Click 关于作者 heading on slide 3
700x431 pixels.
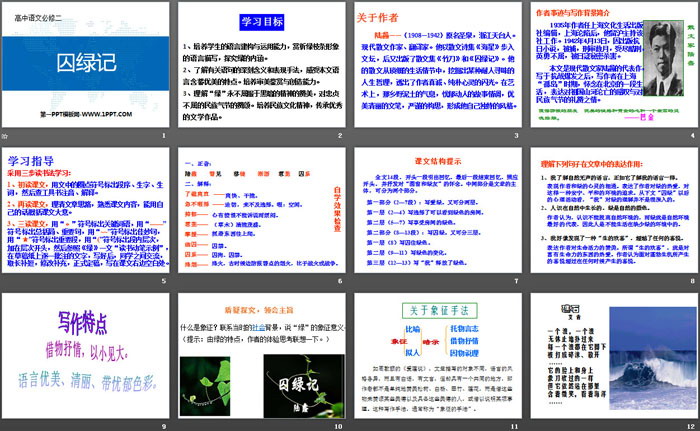pos(377,18)
